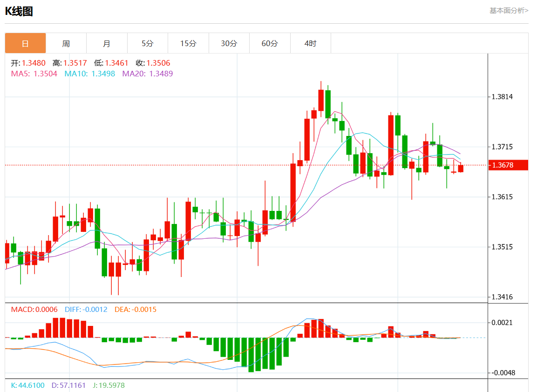The width and height of the screenshot is (537, 392).
Task: Click the latest red candlestick at chart's right end
Action: 461,168
